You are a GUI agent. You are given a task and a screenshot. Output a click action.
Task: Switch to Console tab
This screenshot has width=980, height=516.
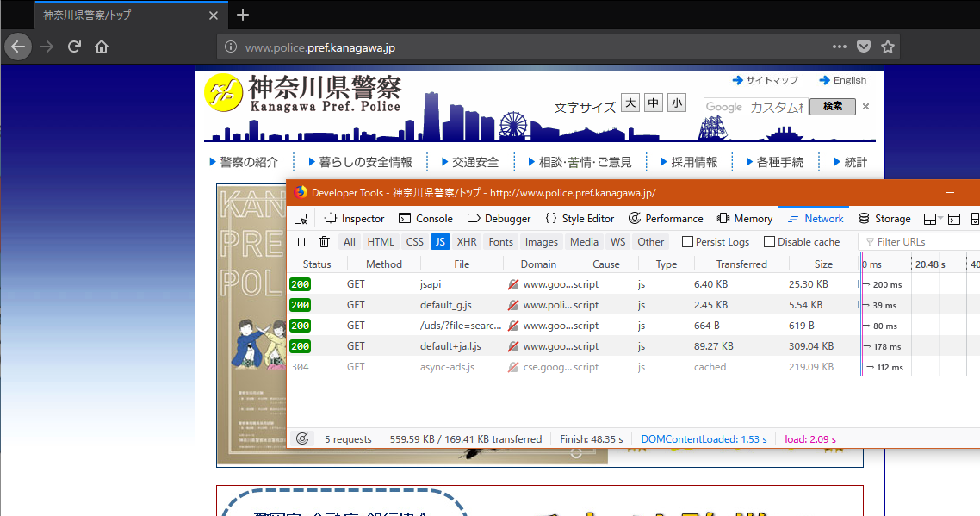pyautogui.click(x=425, y=219)
